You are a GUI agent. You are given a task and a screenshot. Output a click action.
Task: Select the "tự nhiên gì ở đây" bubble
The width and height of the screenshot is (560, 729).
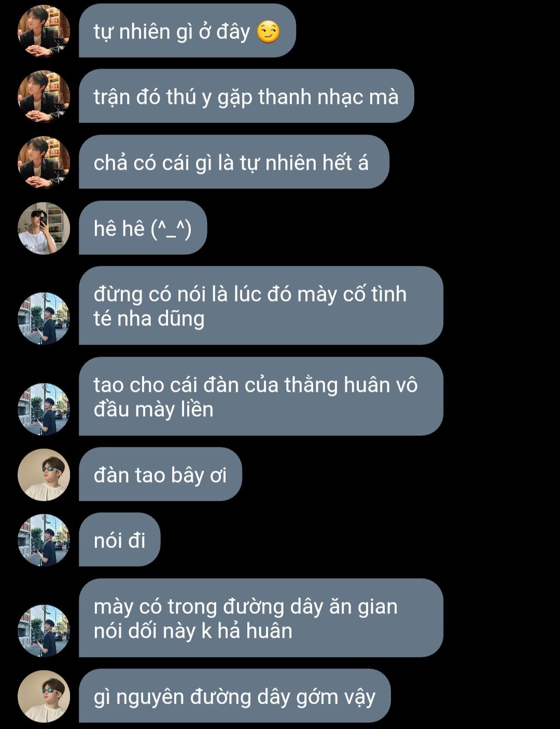(187, 31)
